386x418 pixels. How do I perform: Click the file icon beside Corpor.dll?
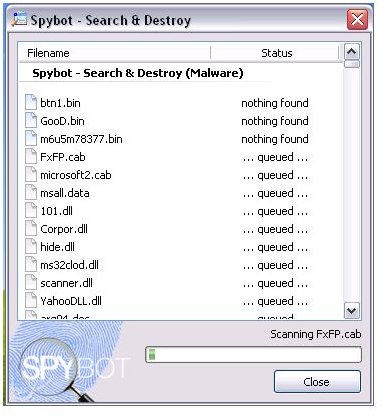pos(31,229)
